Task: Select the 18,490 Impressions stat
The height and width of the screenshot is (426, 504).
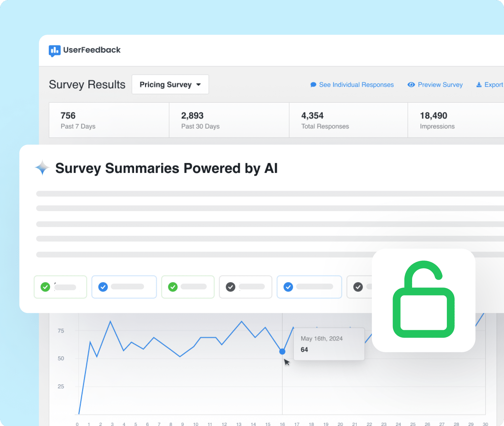Action: pos(456,120)
